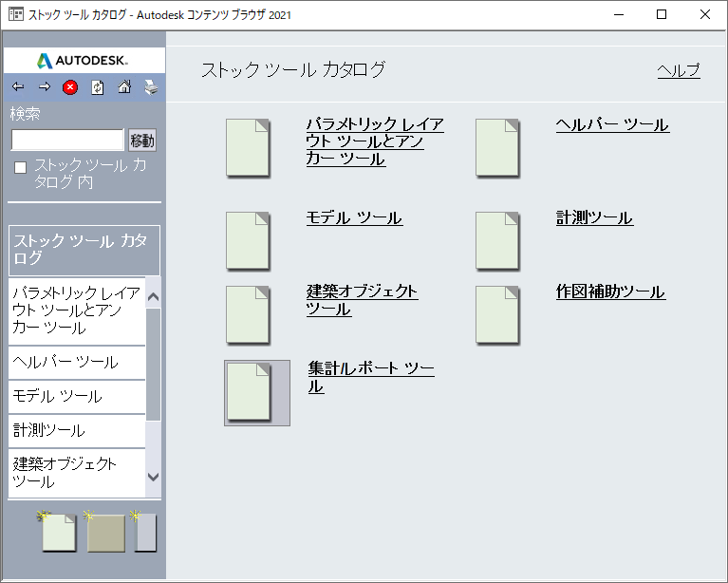This screenshot has width=728, height=583.
Task: Open the 作図補助ツール category page icon
Action: tap(497, 315)
